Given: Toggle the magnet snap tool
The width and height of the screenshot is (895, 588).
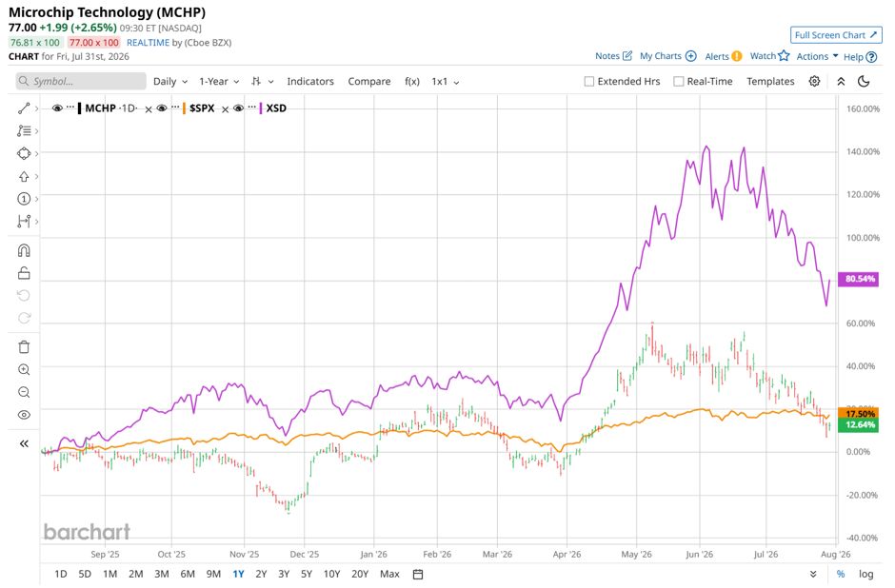Looking at the screenshot, I should (24, 250).
